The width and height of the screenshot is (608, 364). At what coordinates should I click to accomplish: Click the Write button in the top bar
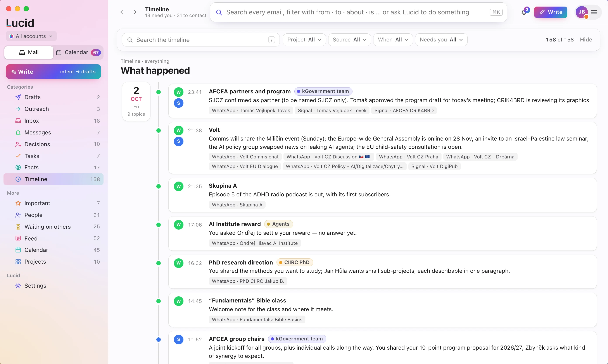pyautogui.click(x=551, y=12)
